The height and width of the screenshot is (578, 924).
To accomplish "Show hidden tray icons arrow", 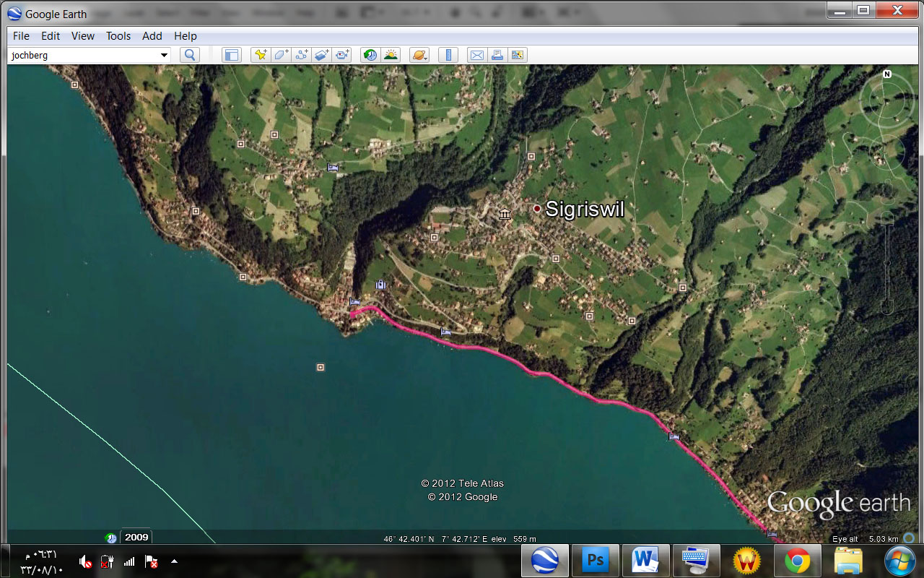I will pyautogui.click(x=174, y=561).
